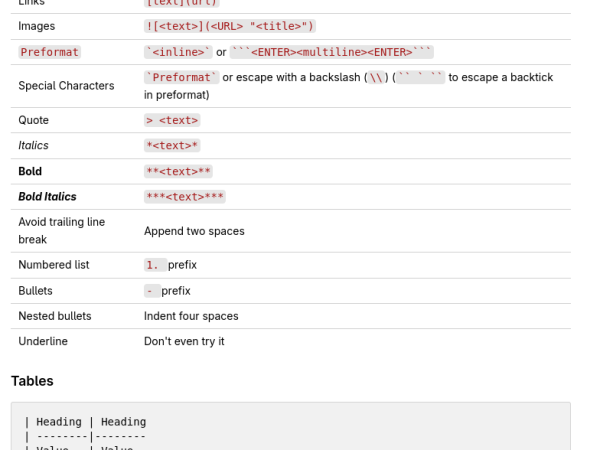Click the 'Bold' row label
This screenshot has height=450, width=600.
pos(30,171)
